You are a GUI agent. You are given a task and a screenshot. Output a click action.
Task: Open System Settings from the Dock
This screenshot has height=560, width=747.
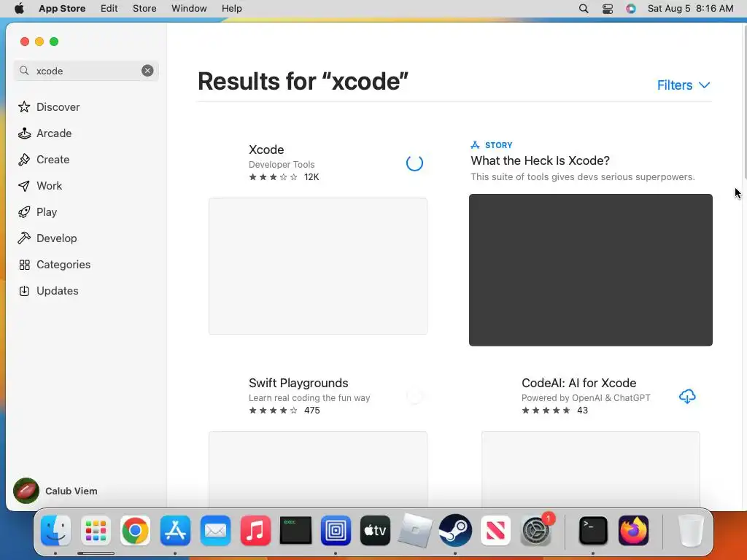click(x=536, y=531)
